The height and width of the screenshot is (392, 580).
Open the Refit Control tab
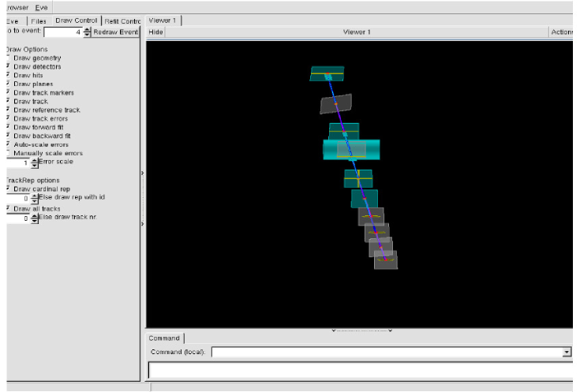tap(122, 21)
